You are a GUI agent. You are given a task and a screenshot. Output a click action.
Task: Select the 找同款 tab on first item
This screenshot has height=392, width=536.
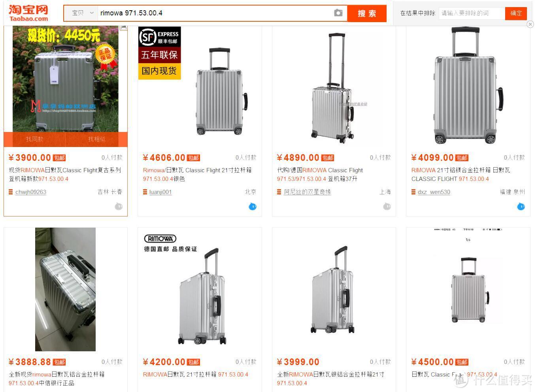coord(35,139)
